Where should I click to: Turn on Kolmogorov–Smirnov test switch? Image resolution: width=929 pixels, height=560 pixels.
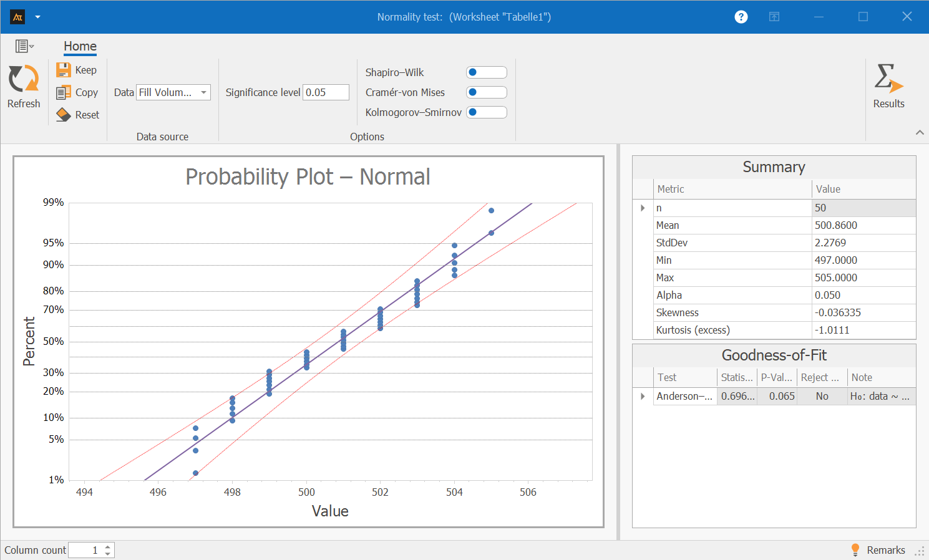(486, 112)
